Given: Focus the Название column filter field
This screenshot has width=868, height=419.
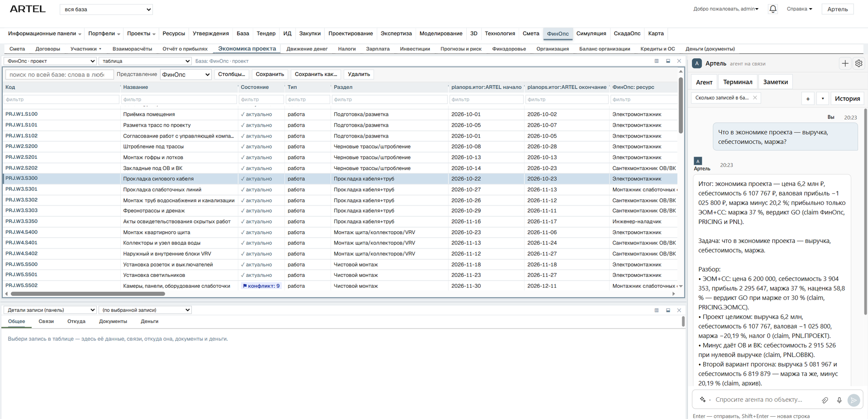Looking at the screenshot, I should click(x=179, y=100).
